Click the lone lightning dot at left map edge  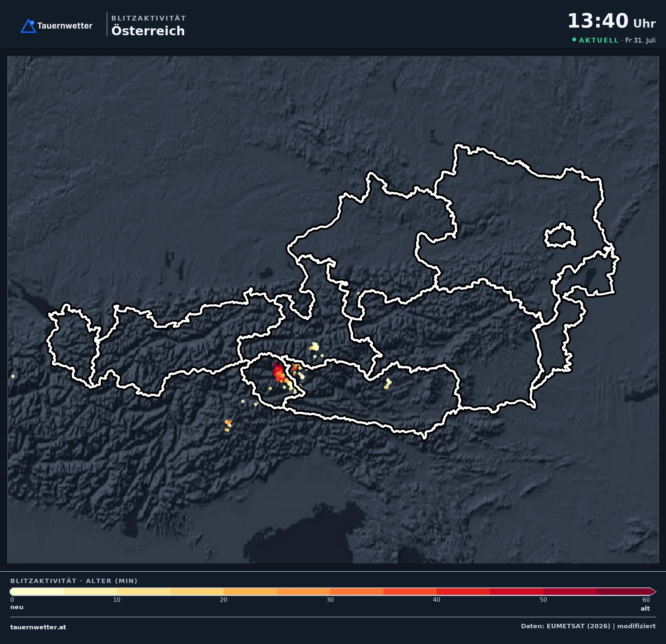click(13, 376)
